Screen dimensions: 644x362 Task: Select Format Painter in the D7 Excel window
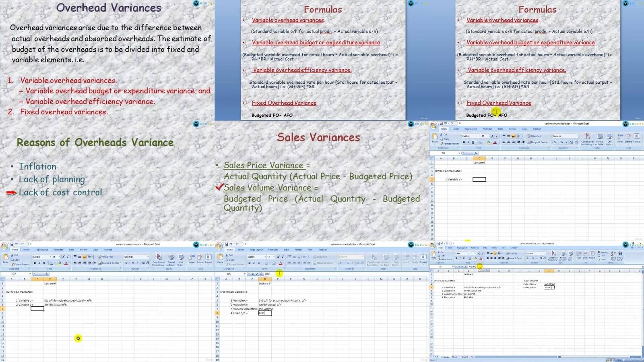[20, 265]
